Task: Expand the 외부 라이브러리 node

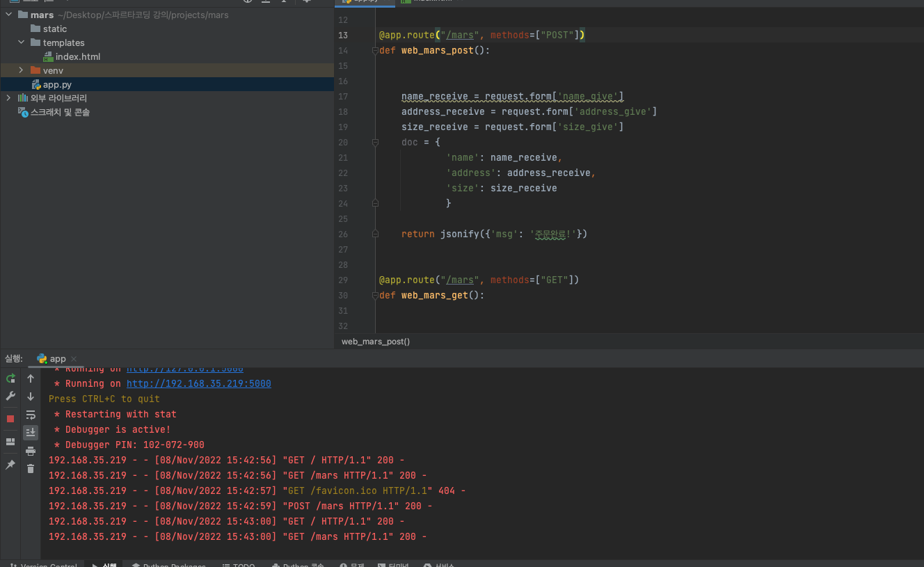Action: coord(8,98)
